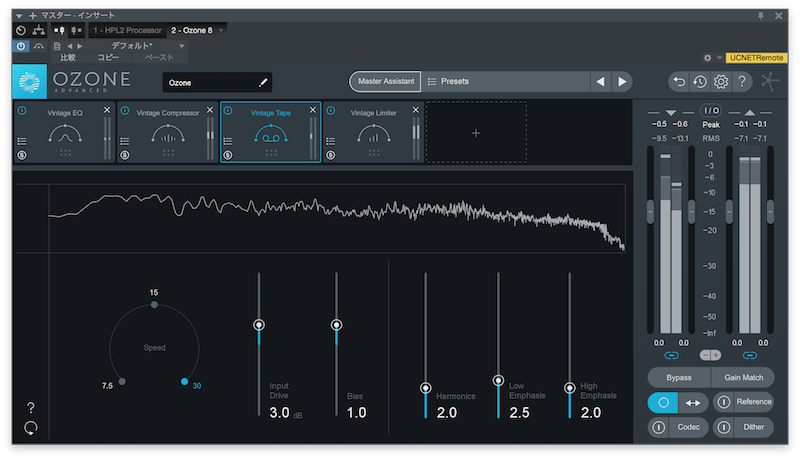800x459 pixels.
Task: Switch to the 1 - HPL2 Processor tab
Action: tap(127, 31)
